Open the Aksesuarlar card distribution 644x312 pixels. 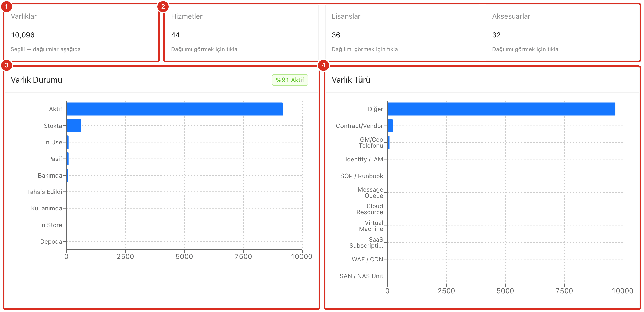coord(562,32)
